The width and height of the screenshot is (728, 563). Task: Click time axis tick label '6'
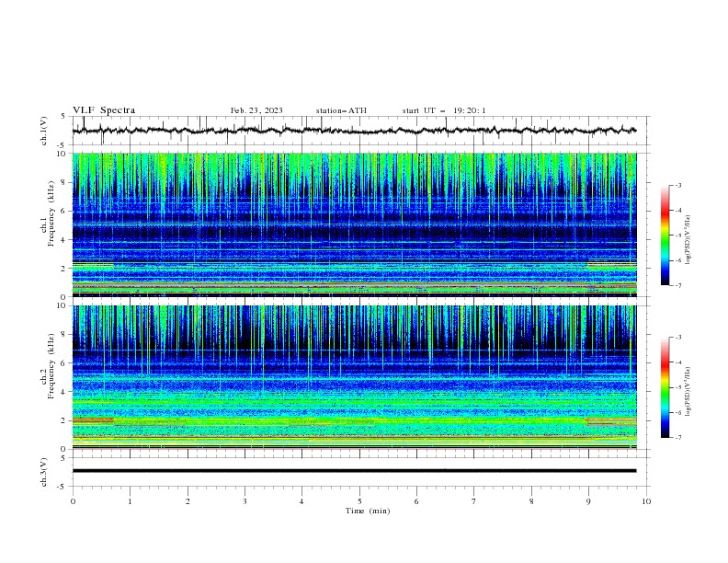(x=416, y=501)
